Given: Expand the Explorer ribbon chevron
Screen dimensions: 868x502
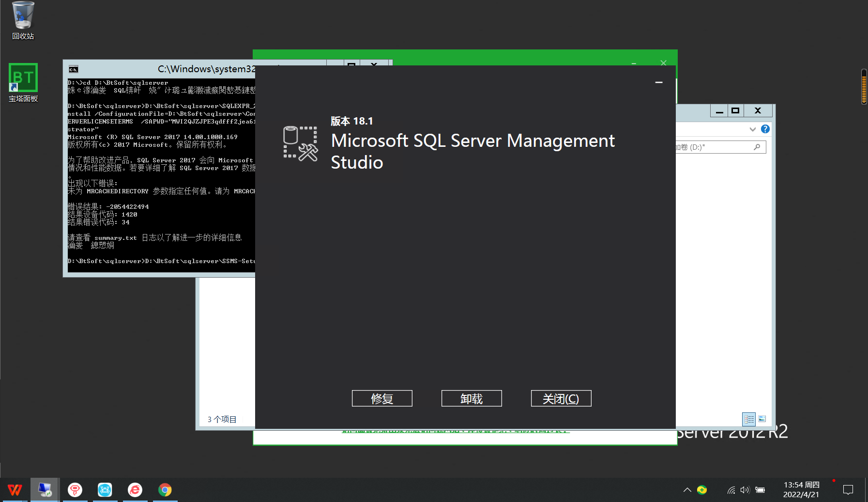Looking at the screenshot, I should [x=752, y=129].
